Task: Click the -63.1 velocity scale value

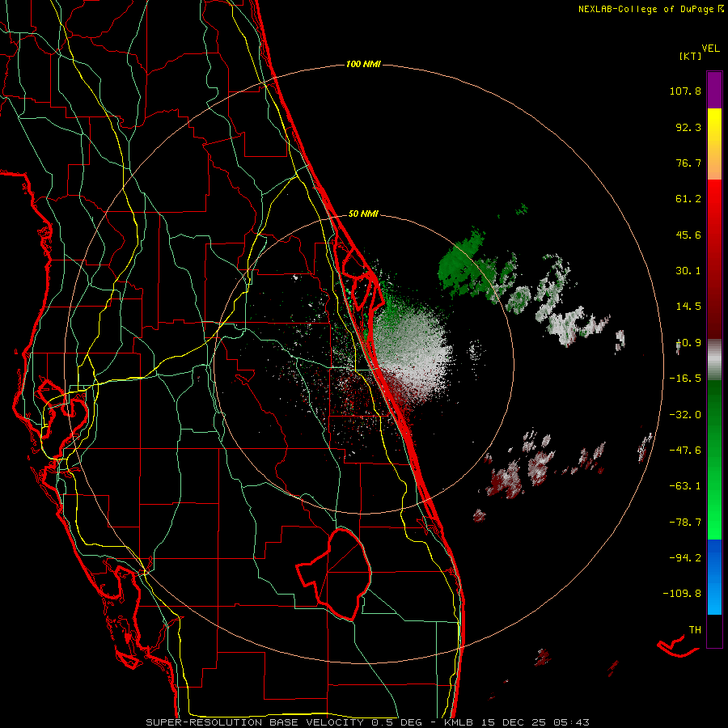Action: [685, 486]
